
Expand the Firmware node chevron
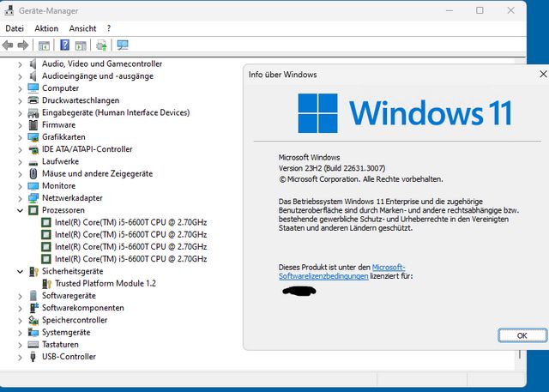[x=20, y=125]
